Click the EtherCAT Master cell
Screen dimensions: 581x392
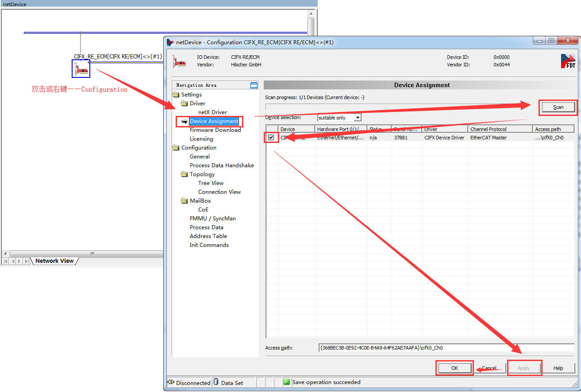(500, 138)
